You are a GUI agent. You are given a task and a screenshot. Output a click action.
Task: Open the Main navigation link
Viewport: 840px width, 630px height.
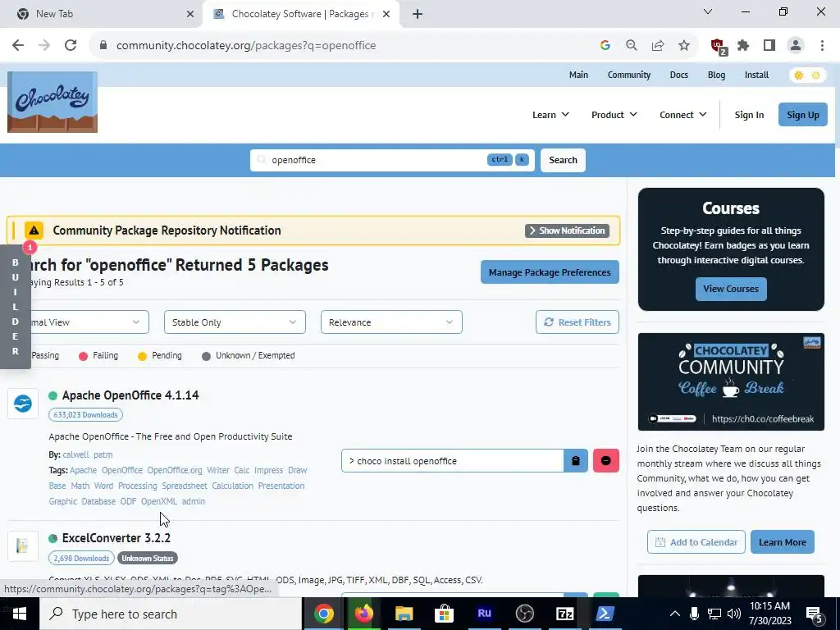point(578,75)
